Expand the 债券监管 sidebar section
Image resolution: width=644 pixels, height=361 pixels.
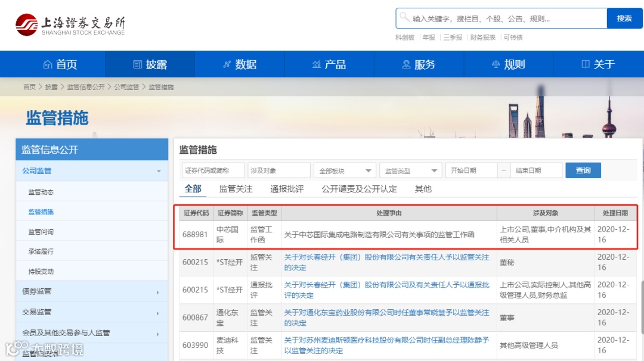pyautogui.click(x=92, y=291)
